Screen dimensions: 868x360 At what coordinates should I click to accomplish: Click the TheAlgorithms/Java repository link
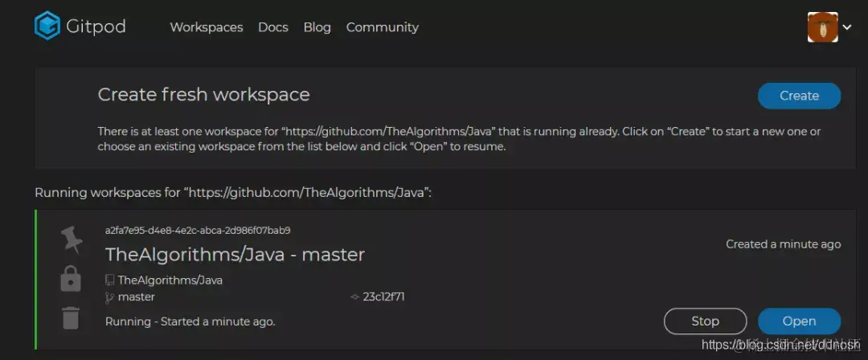(170, 280)
